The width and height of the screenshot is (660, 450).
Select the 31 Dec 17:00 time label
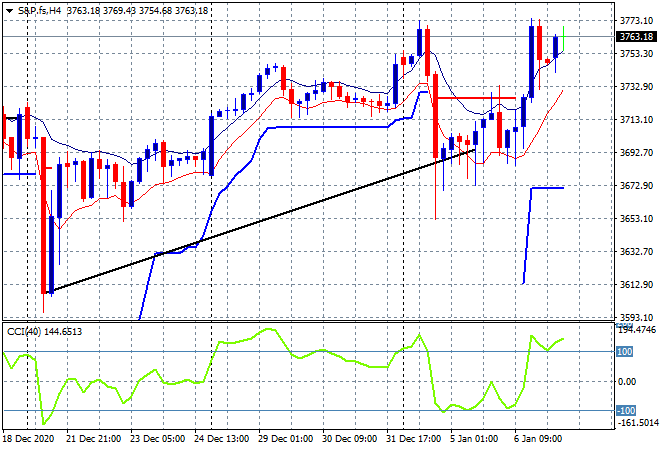tap(413, 439)
